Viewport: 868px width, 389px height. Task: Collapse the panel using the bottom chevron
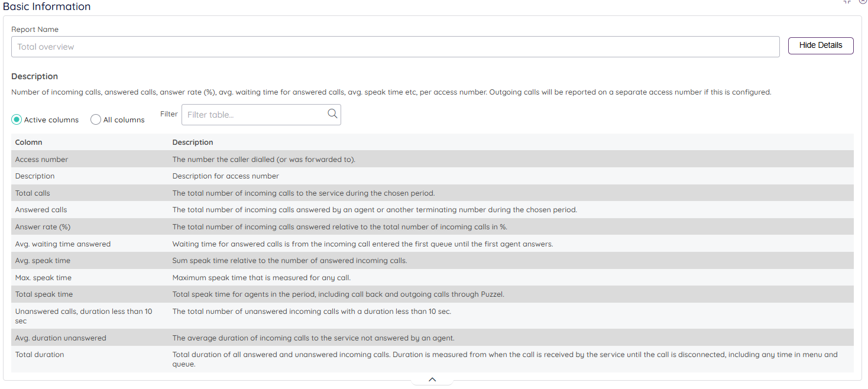coord(432,380)
